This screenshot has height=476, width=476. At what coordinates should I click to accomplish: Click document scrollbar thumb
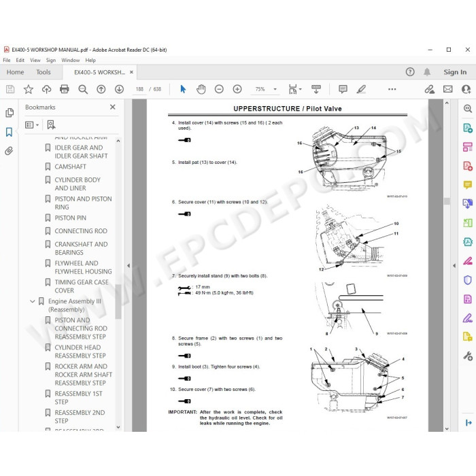447,201
